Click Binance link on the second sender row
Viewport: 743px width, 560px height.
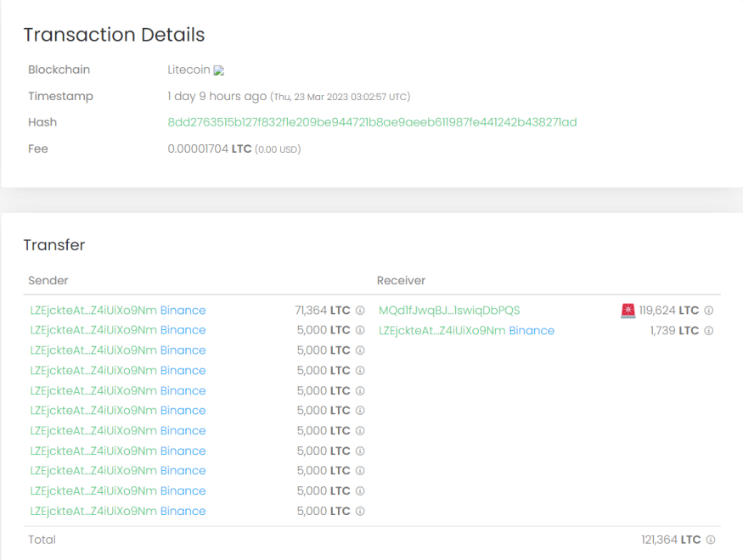pos(183,330)
